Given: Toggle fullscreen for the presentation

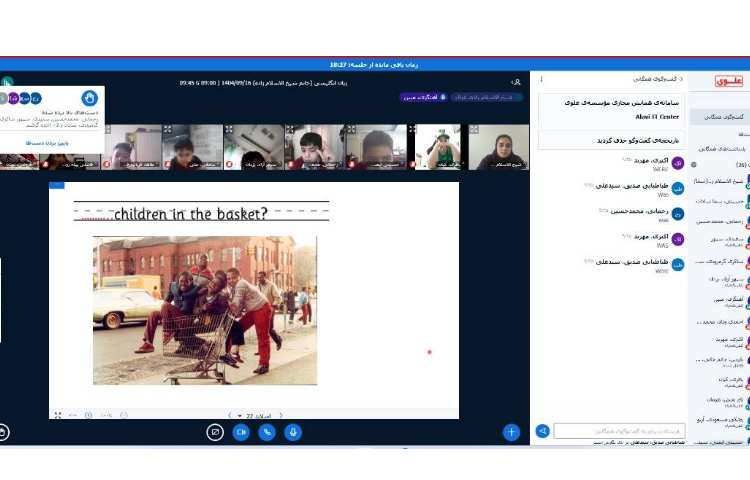Looking at the screenshot, I should pyautogui.click(x=57, y=415).
